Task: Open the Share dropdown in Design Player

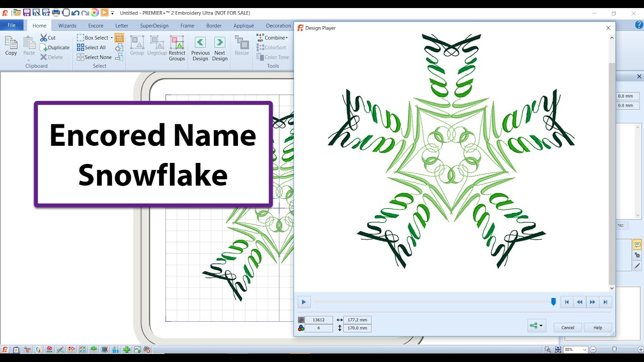Action: point(536,326)
